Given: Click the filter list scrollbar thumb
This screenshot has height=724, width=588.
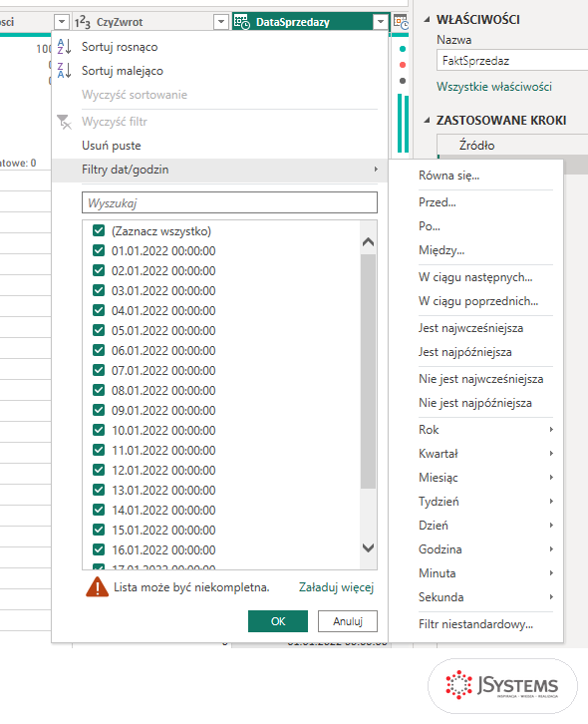Looking at the screenshot, I should click(x=368, y=371).
